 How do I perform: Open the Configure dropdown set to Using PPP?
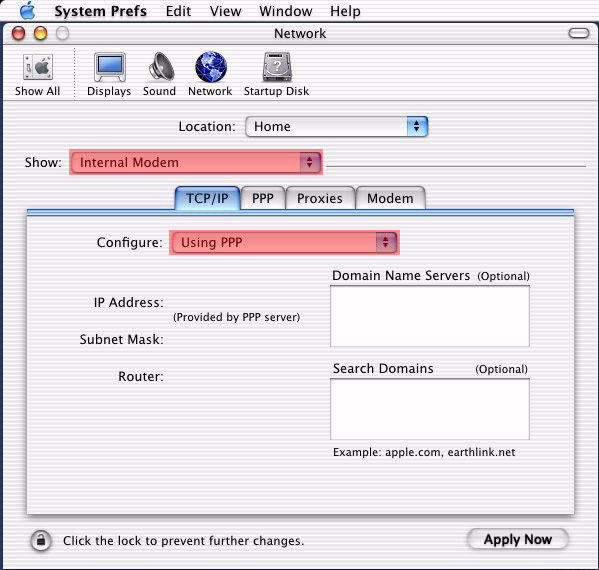tap(285, 242)
